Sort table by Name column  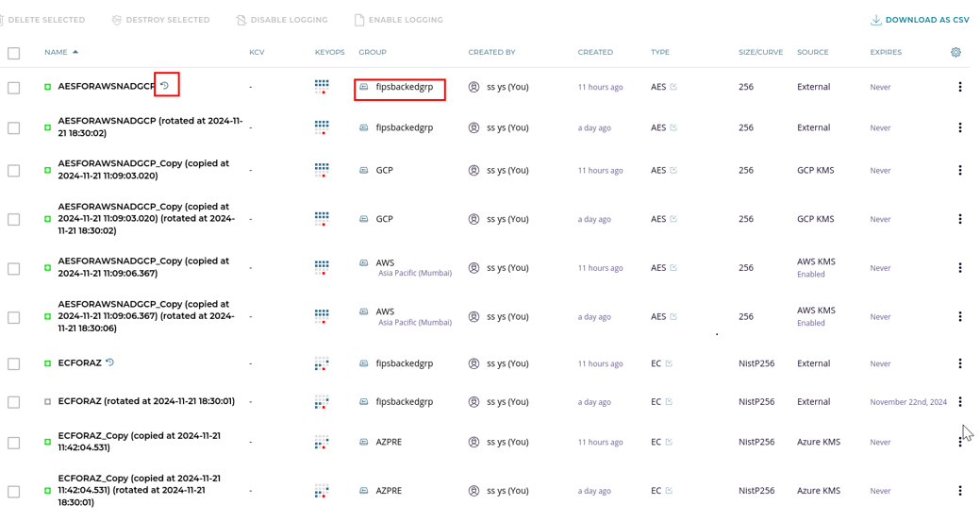(61, 52)
